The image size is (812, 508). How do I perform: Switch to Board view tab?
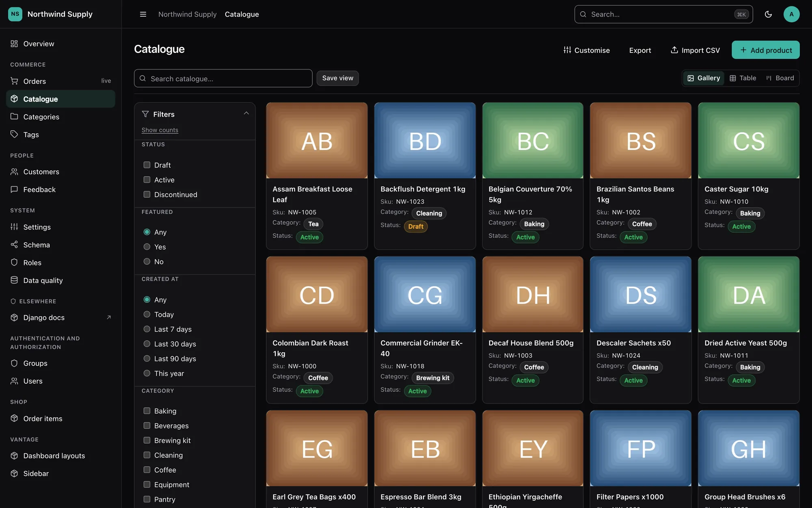[x=780, y=78]
